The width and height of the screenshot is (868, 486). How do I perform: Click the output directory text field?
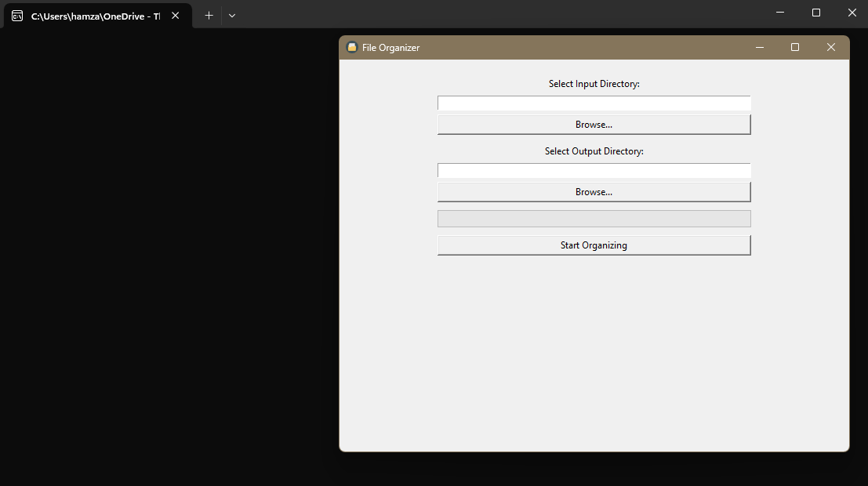click(x=594, y=170)
